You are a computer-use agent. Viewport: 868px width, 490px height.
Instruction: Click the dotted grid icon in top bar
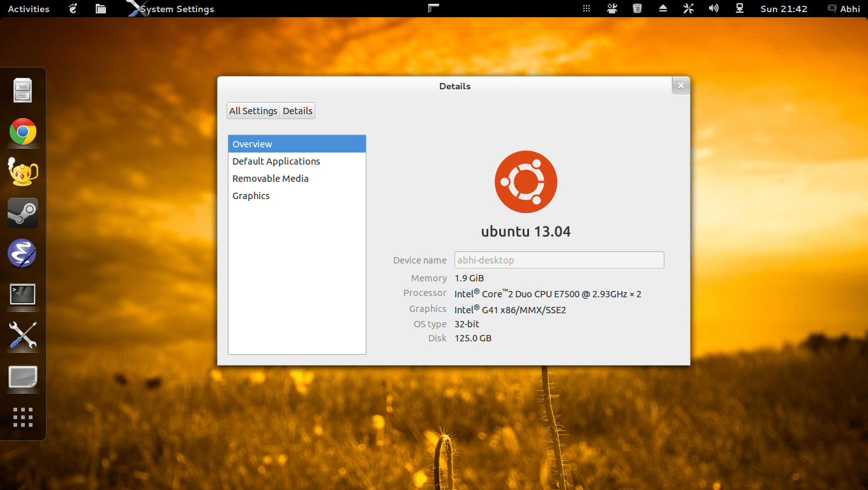coord(587,9)
